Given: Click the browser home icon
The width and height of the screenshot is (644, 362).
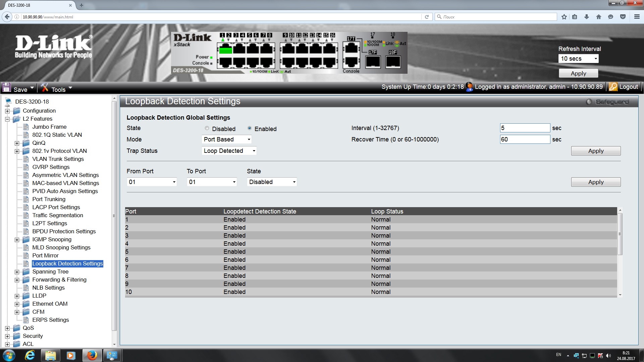Looking at the screenshot, I should (599, 17).
